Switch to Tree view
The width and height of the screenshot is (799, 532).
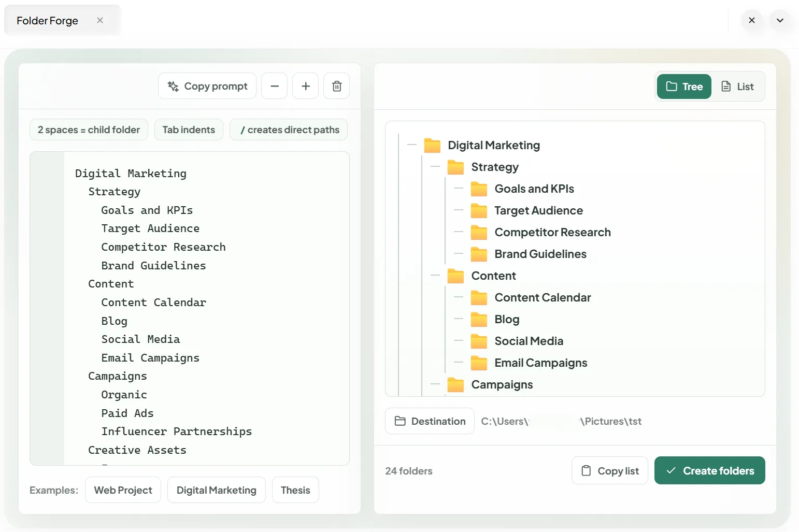pyautogui.click(x=684, y=87)
